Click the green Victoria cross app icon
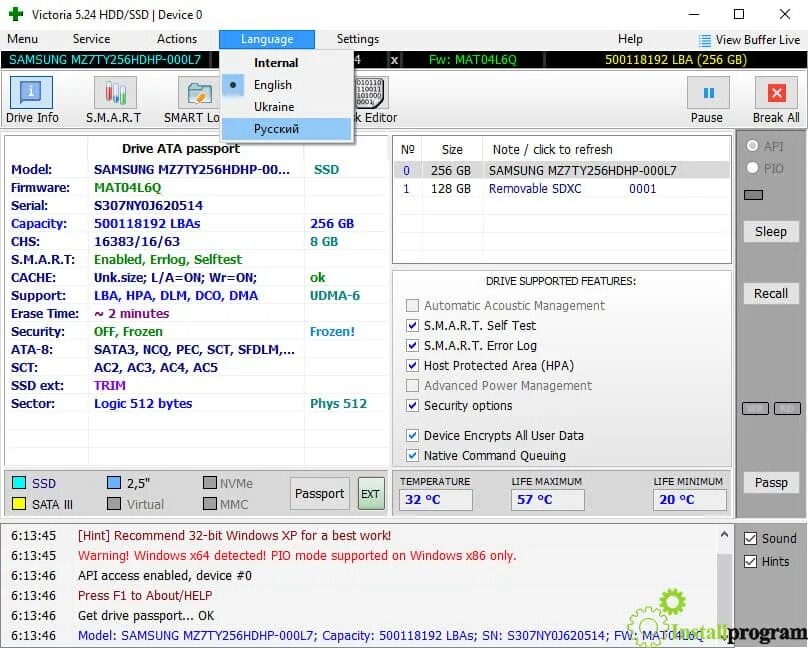Viewport: 808px width, 648px height. tap(16, 14)
